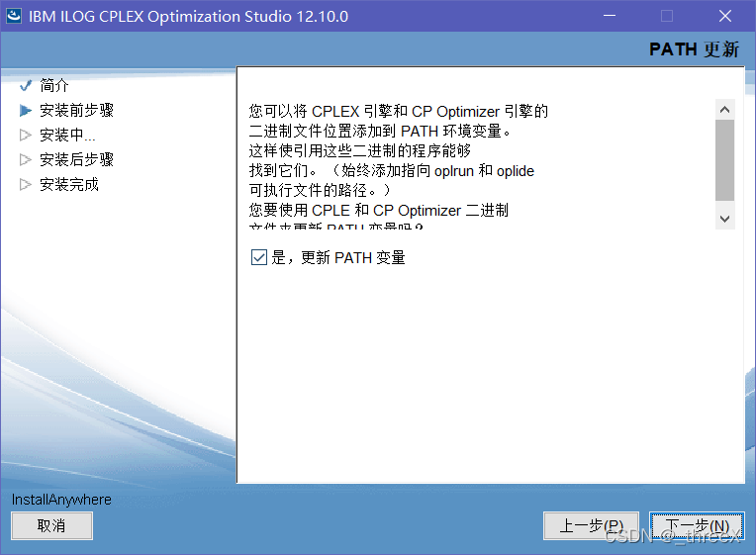Close the CPLEX installer window
Viewport: 756px width, 555px height.
[x=725, y=16]
